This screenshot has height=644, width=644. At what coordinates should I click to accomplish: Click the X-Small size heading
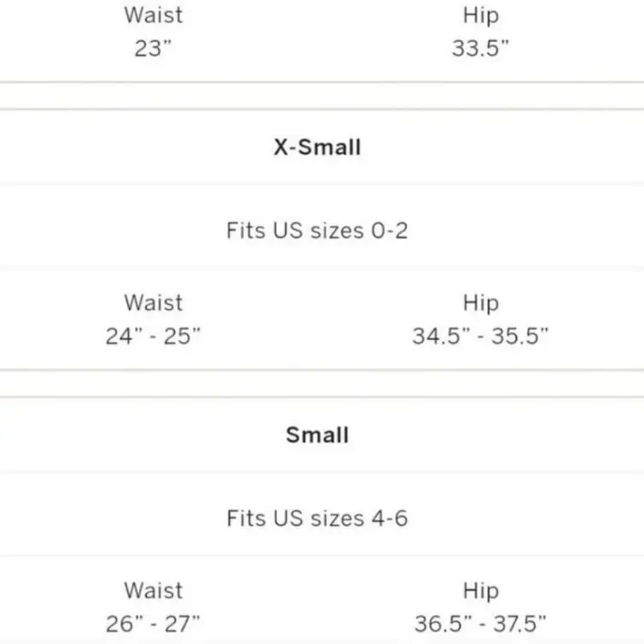coord(318,147)
